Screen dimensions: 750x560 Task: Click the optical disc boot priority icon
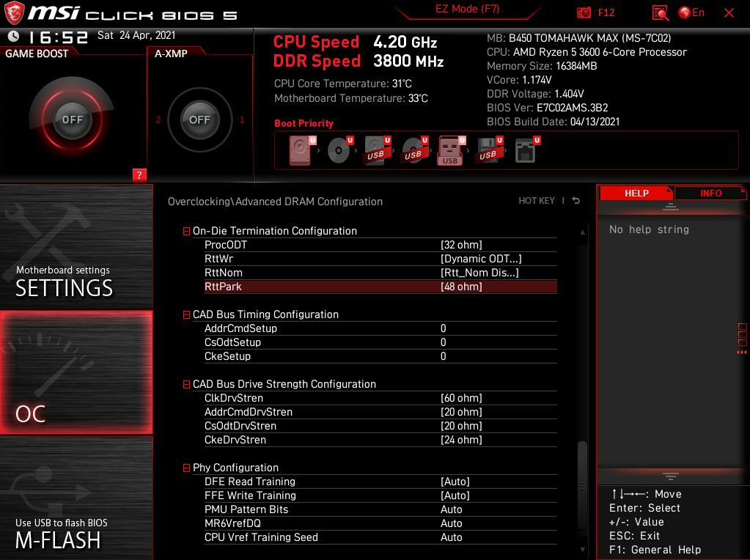[340, 151]
